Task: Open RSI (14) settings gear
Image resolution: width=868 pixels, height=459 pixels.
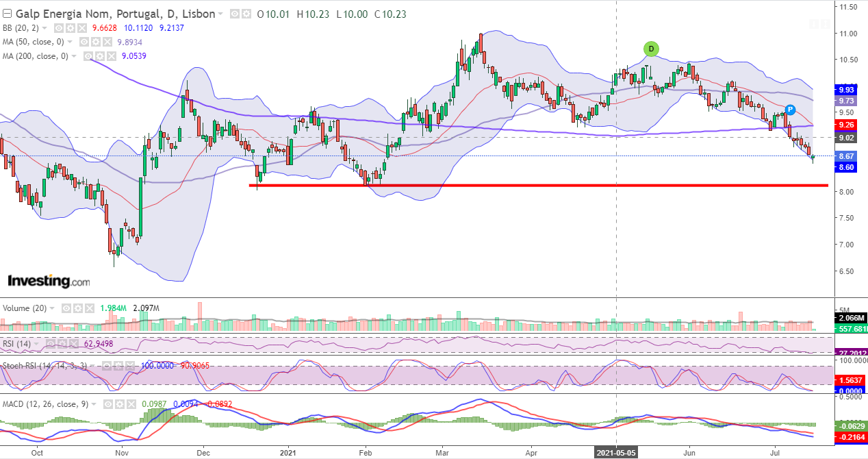Action: click(62, 344)
